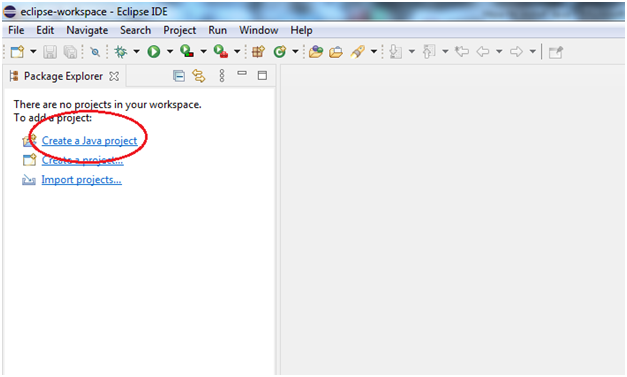Expand the Forward history dropdown arrow
The height and width of the screenshot is (377, 627).
coord(533,52)
